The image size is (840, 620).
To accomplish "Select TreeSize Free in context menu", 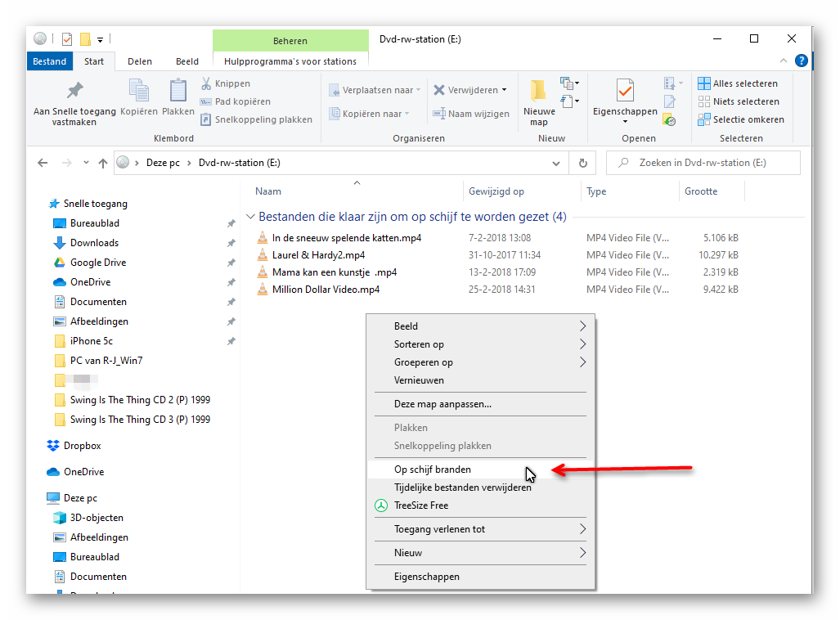I will point(420,505).
